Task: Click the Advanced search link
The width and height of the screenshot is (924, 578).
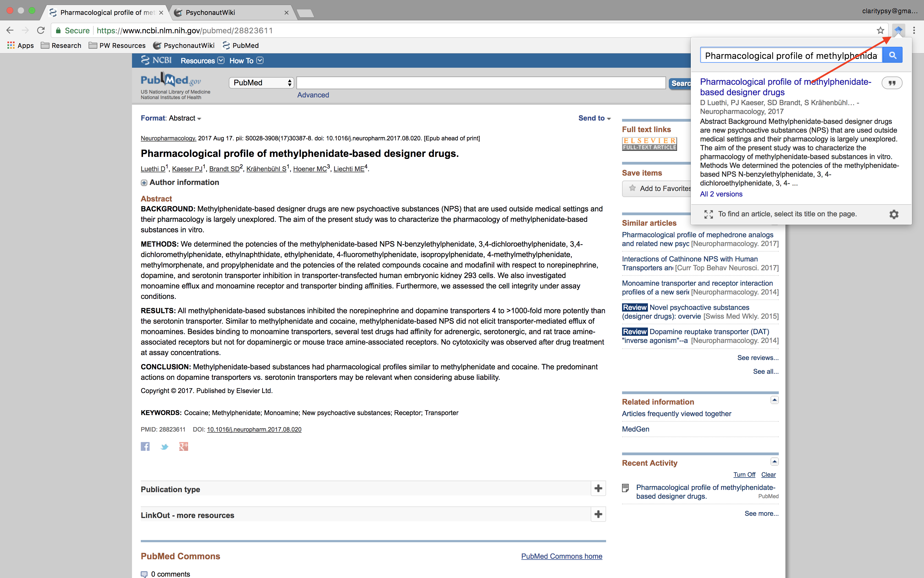Action: pos(313,95)
